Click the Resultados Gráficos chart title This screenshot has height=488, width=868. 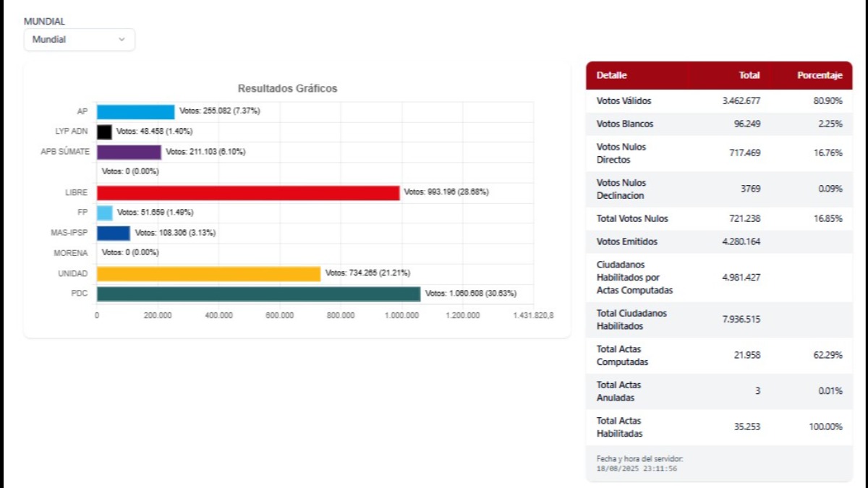pyautogui.click(x=288, y=88)
